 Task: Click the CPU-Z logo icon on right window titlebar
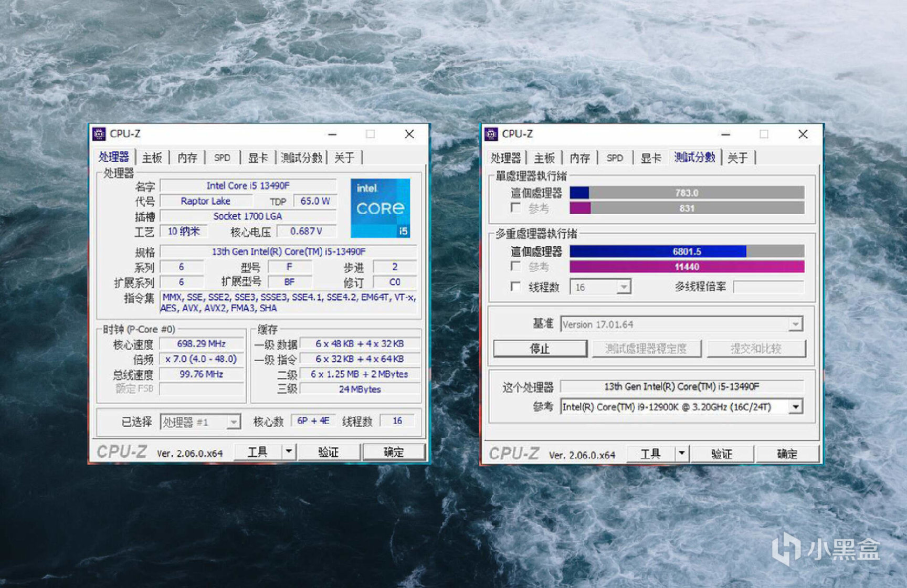(x=492, y=134)
